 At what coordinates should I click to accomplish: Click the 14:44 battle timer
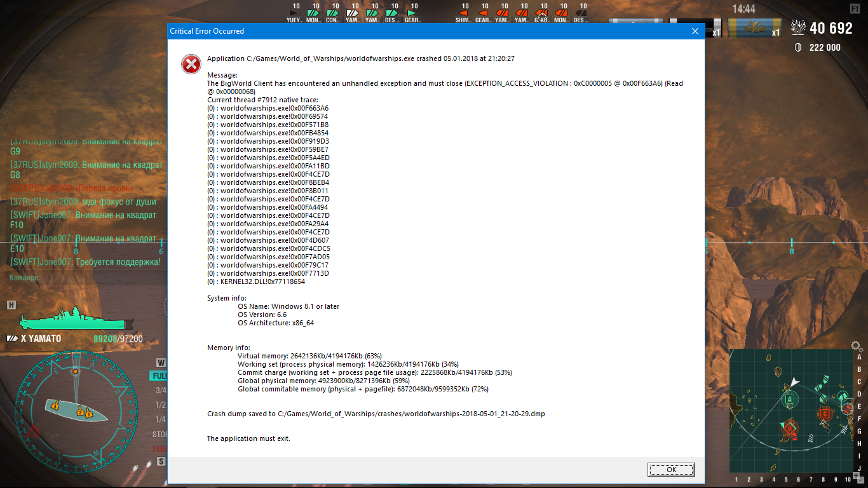[743, 9]
